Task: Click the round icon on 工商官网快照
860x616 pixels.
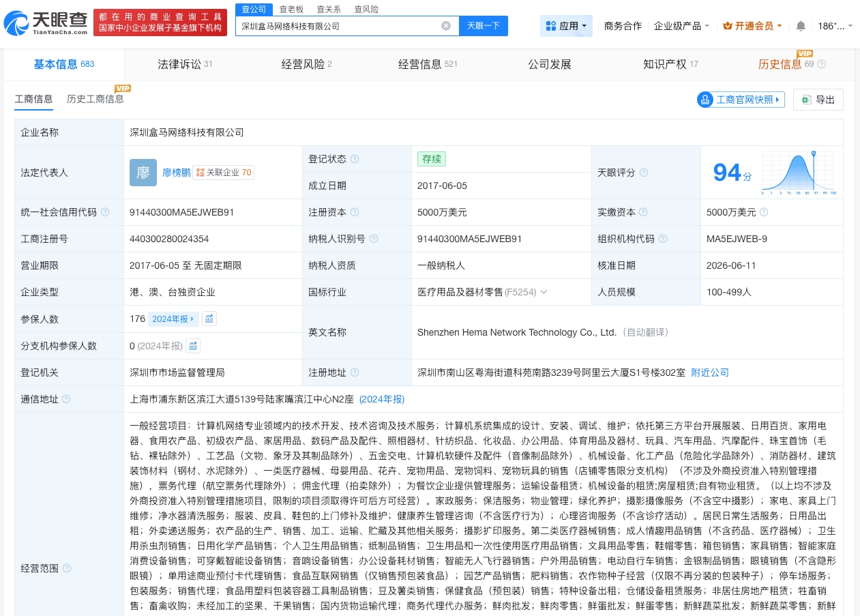Action: pyautogui.click(x=705, y=100)
